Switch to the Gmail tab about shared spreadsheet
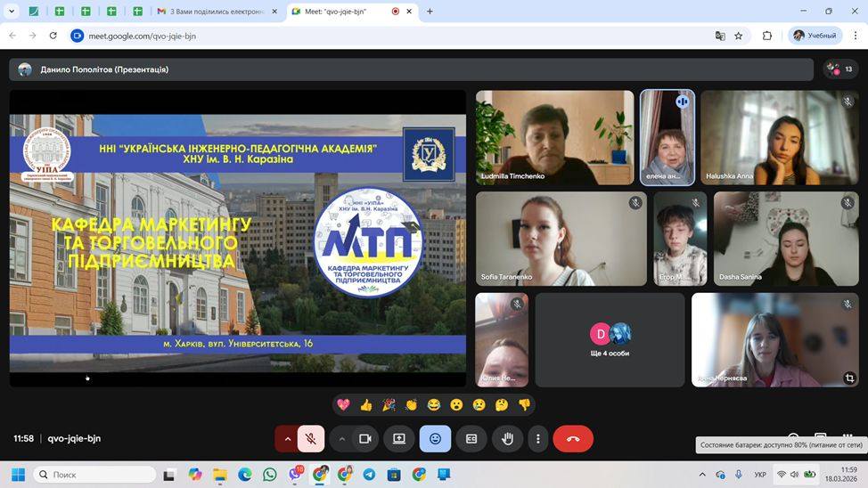Screen dimensions: 868x488 210,12
